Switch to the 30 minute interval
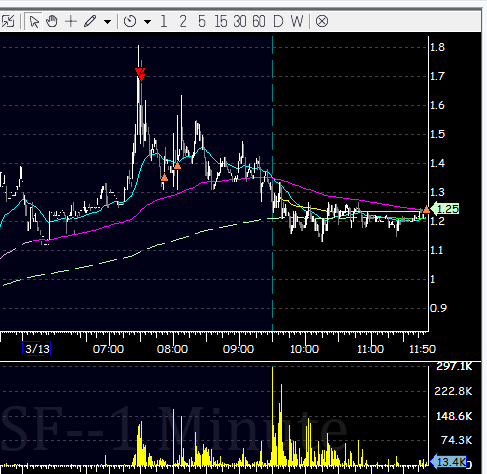Viewport: 487px width, 474px height. pyautogui.click(x=239, y=22)
